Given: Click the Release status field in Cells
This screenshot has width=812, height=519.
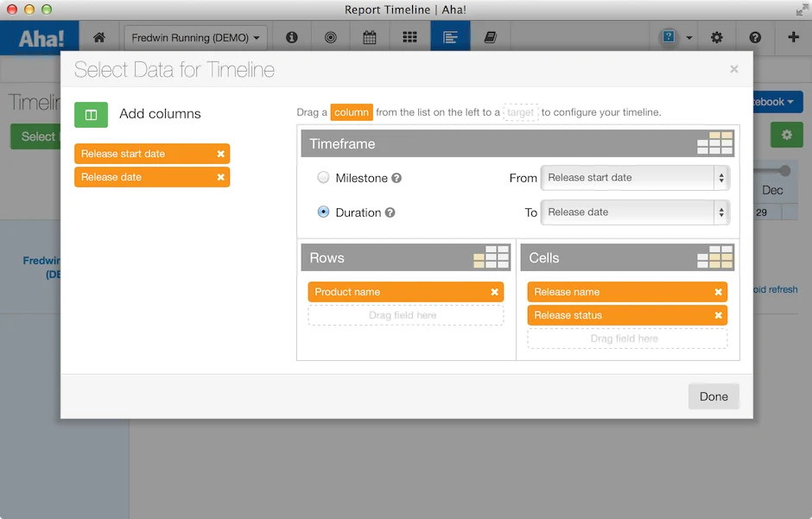Looking at the screenshot, I should [627, 315].
